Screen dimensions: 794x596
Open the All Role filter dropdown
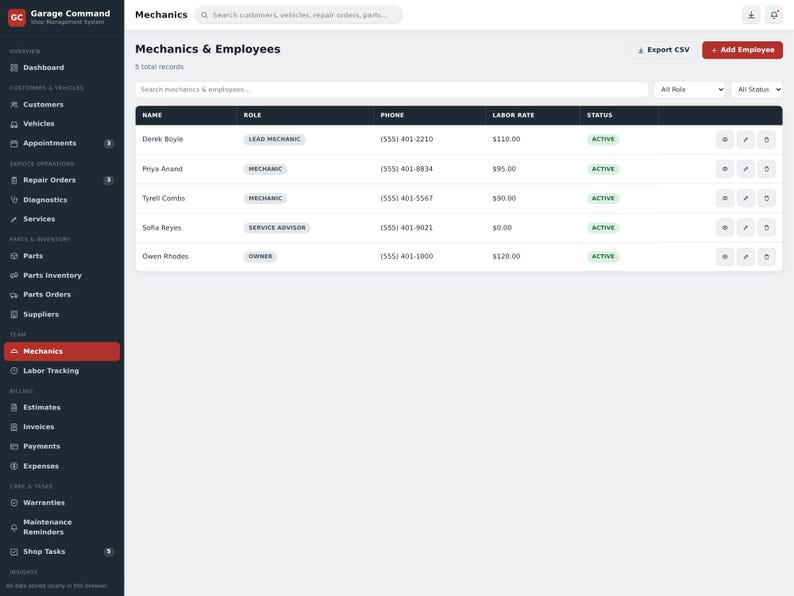(690, 90)
